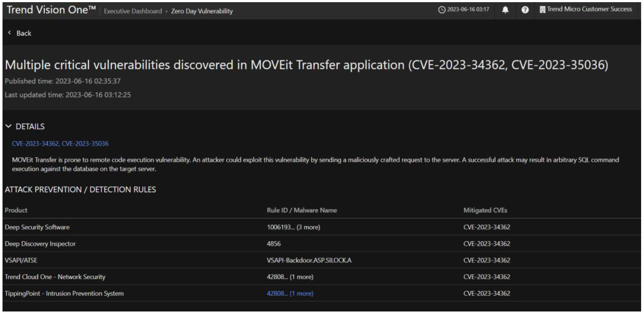Screen dimensions: 644x314
Task: Click the Published time line
Action: point(63,81)
